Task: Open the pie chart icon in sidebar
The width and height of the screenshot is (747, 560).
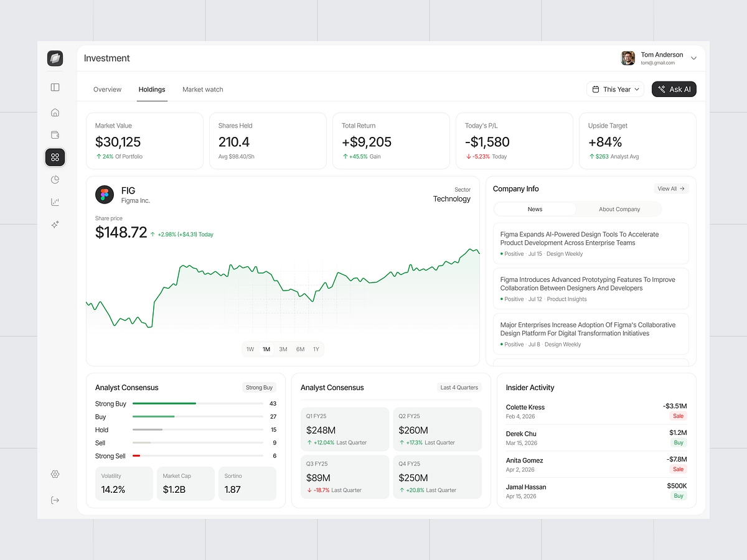Action: pos(55,180)
